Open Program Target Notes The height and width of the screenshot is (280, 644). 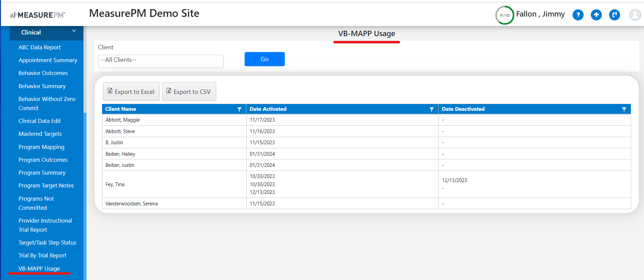click(46, 185)
